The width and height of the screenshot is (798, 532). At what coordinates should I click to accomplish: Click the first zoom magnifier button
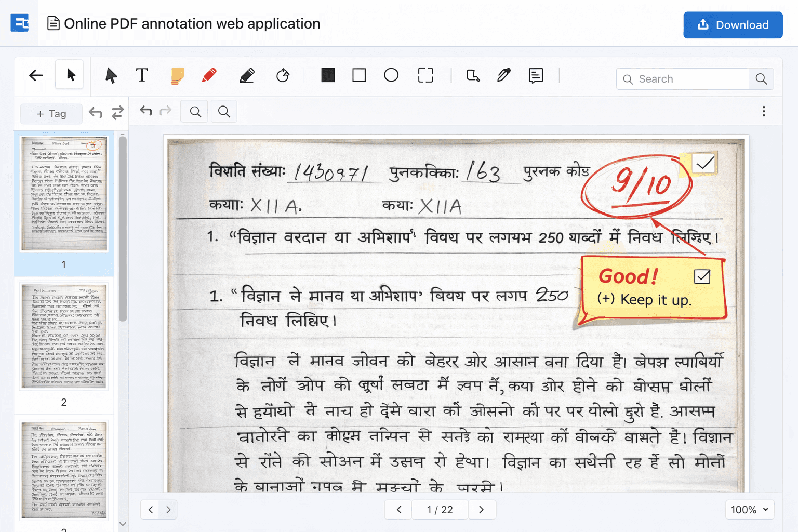(195, 111)
